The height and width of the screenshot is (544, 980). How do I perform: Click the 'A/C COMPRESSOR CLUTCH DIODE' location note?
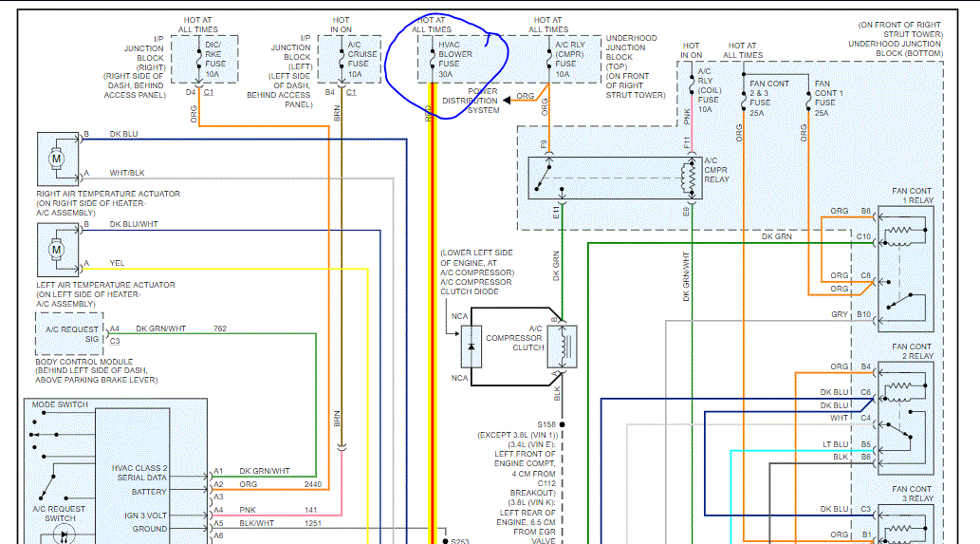click(477, 272)
